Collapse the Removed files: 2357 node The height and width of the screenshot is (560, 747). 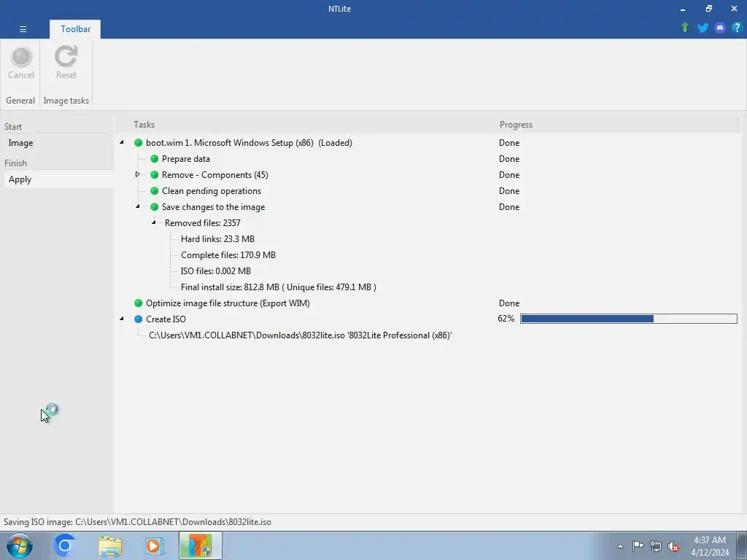154,222
